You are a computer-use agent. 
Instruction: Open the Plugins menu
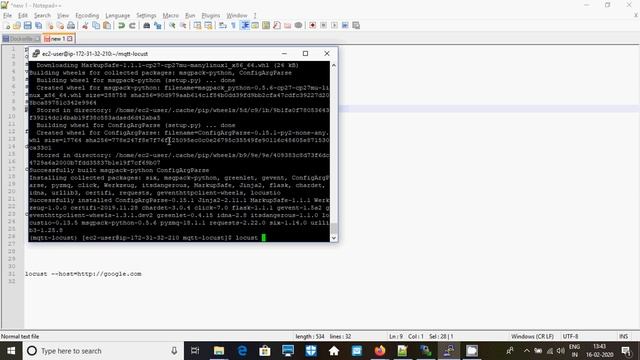tap(211, 16)
